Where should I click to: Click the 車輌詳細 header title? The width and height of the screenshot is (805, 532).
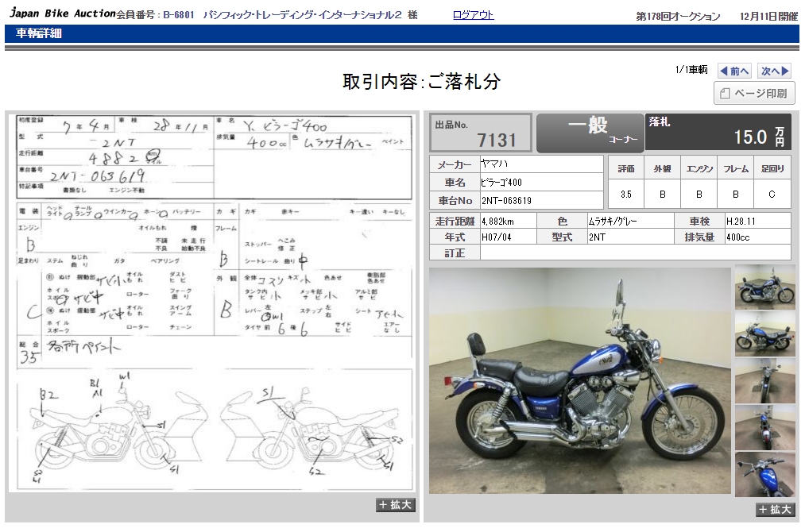point(39,33)
